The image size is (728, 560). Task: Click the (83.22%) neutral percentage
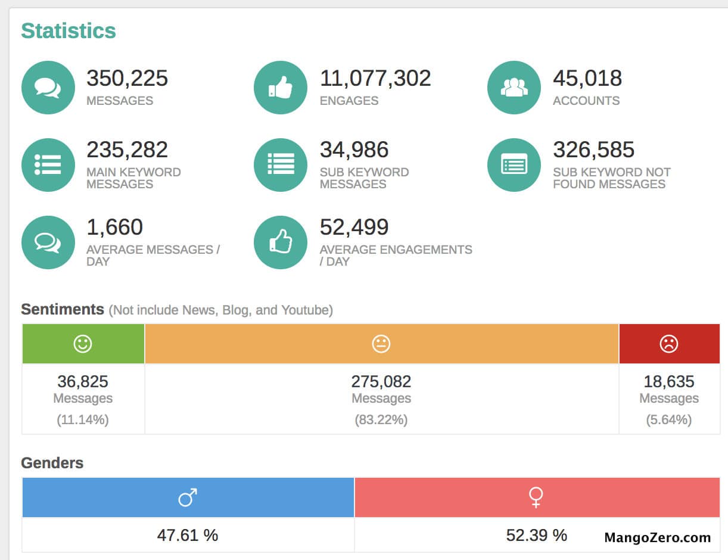(381, 419)
